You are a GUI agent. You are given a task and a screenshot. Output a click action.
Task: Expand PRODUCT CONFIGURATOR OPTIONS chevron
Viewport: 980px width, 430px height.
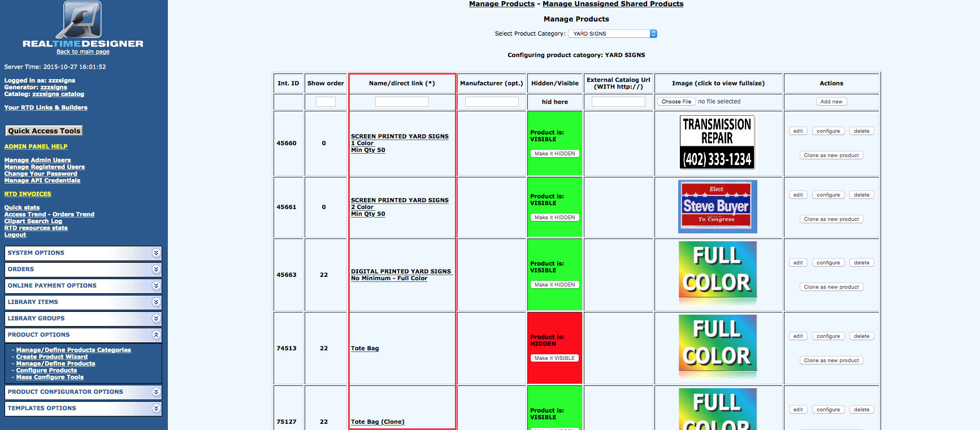156,392
